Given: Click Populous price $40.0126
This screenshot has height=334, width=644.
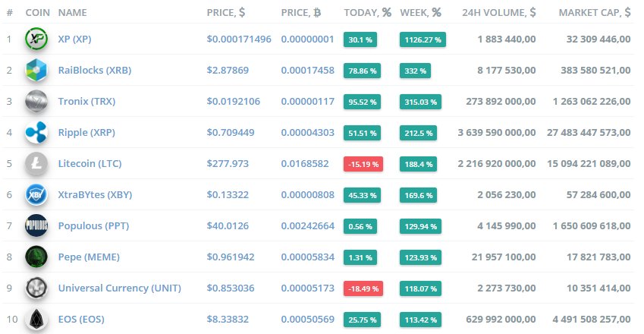Looking at the screenshot, I should (x=228, y=226).
